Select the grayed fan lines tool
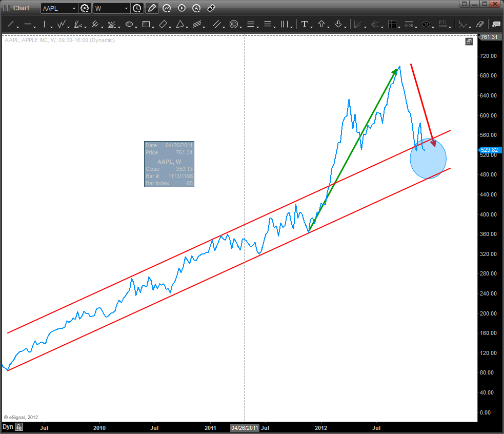 pyautogui.click(x=375, y=24)
